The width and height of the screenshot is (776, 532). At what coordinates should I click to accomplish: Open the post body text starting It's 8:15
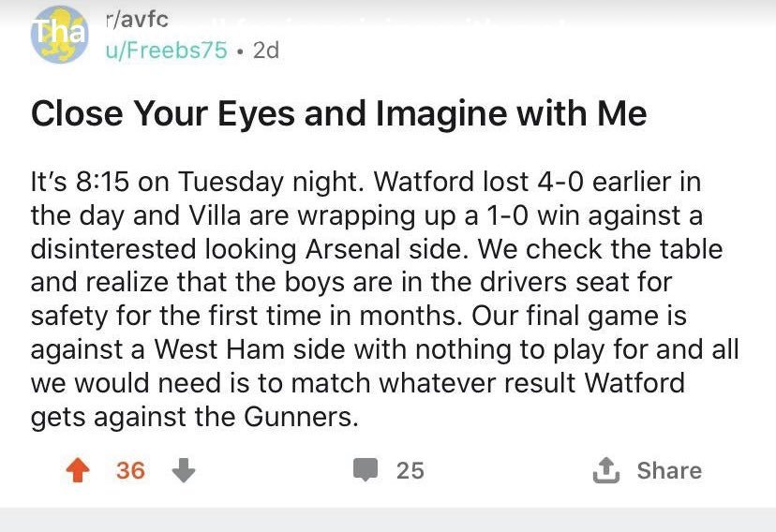click(x=384, y=299)
